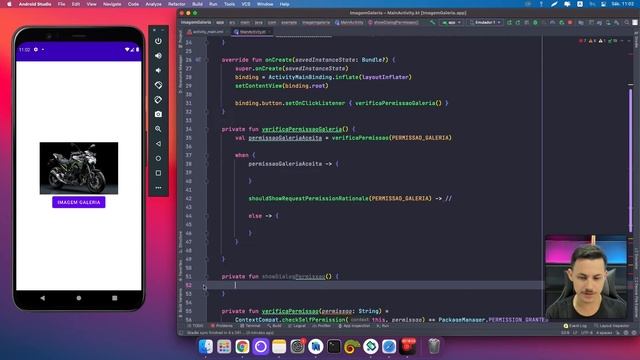This screenshot has height=360, width=640.
Task: Collapse verificaPermissaoGaleria function fold at line 34
Action: click(x=207, y=129)
